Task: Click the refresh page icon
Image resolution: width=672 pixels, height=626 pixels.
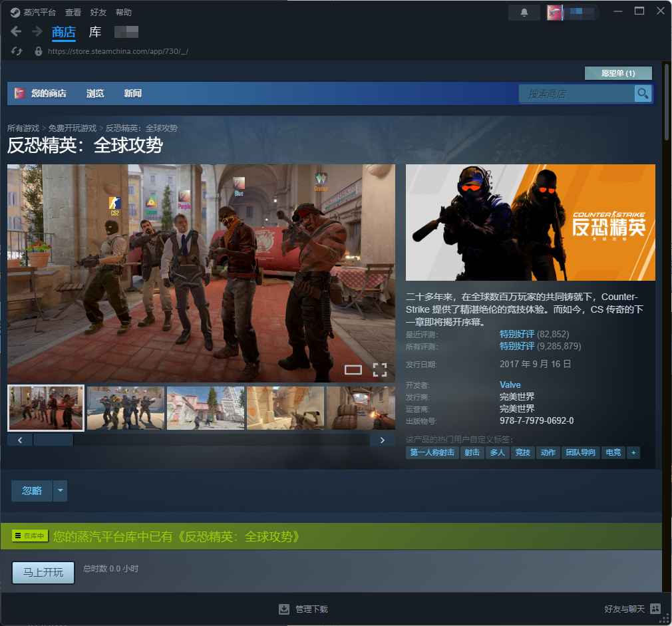Action: point(16,51)
